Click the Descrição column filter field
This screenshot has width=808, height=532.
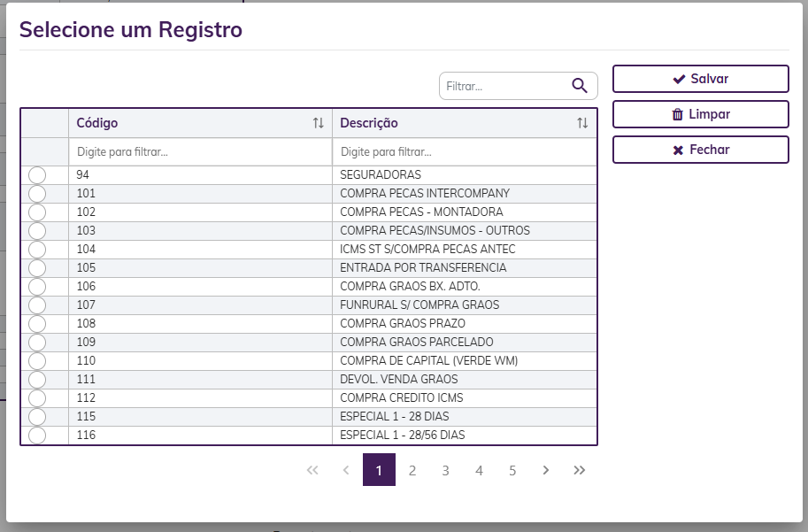pos(464,151)
